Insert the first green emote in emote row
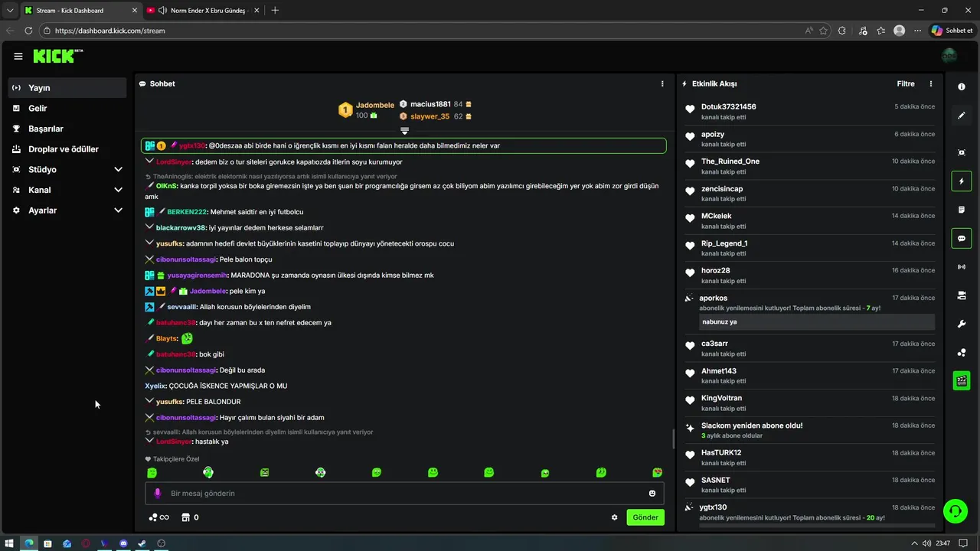 152,473
